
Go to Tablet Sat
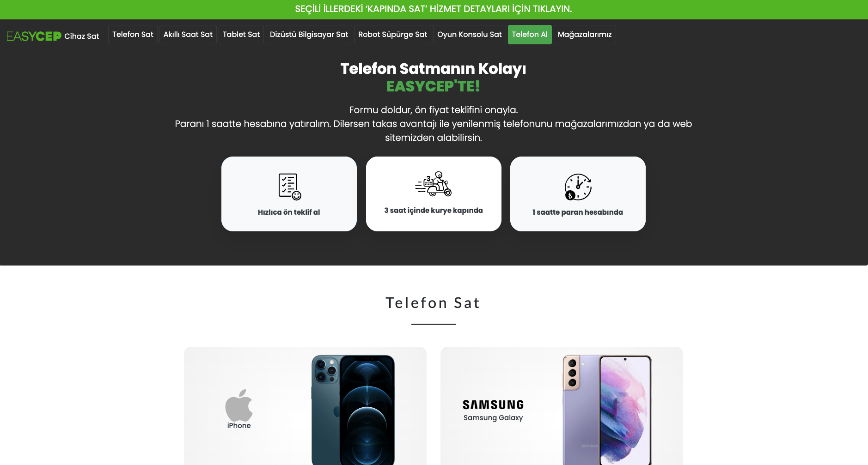[x=241, y=35]
